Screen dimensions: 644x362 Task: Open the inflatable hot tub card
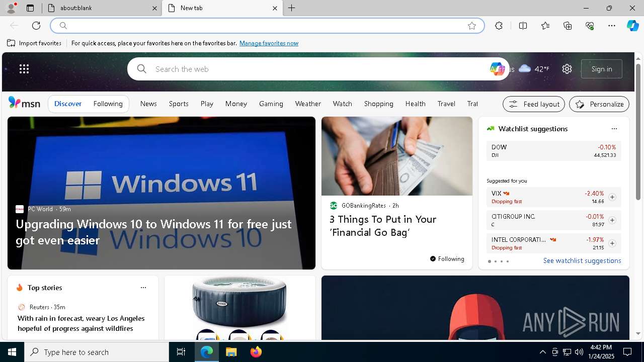point(239,308)
